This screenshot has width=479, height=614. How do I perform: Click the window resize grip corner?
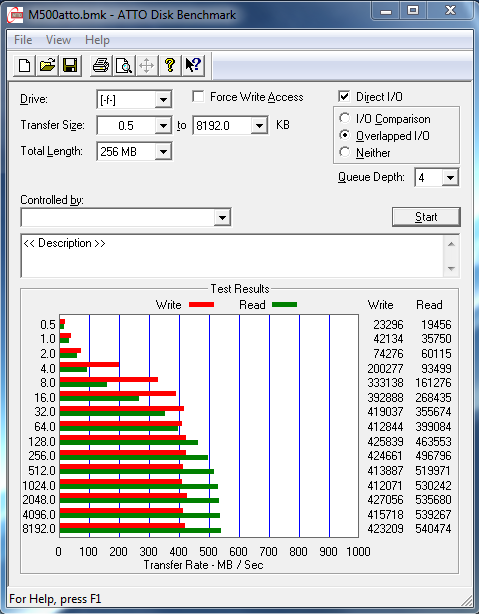(467, 600)
